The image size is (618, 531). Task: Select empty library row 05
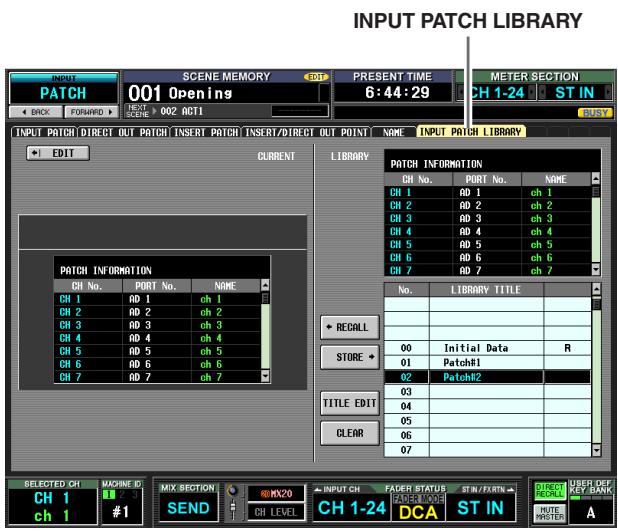point(487,421)
